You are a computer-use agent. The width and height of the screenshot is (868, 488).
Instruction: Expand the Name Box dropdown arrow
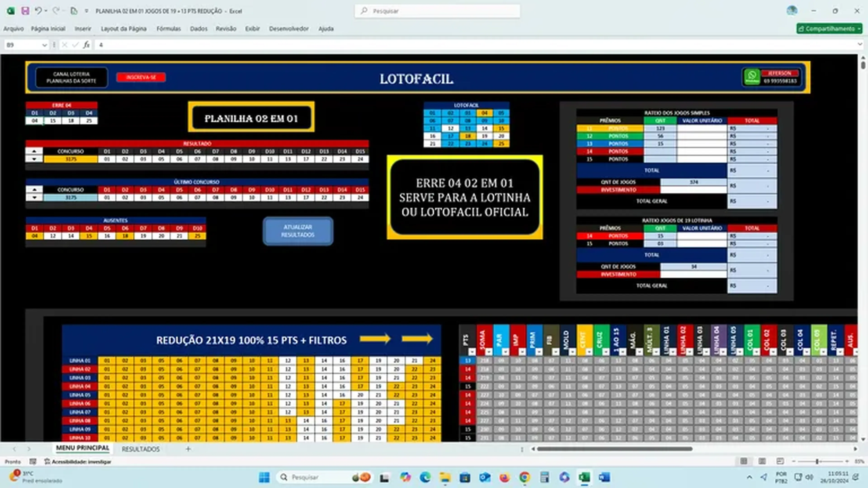pos(44,45)
